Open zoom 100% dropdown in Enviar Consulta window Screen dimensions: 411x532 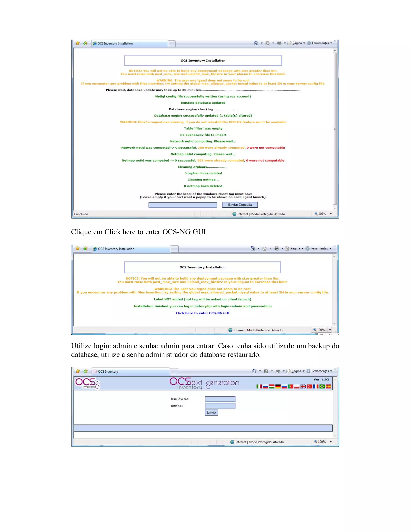(x=331, y=214)
